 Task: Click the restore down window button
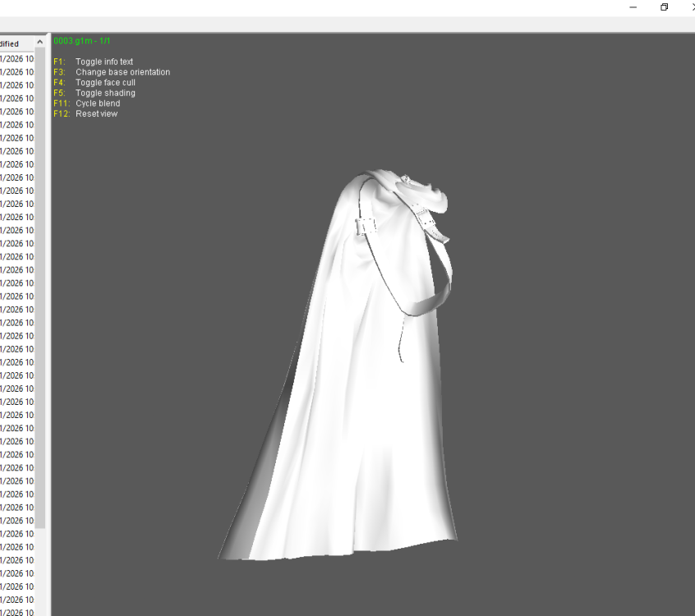(664, 7)
